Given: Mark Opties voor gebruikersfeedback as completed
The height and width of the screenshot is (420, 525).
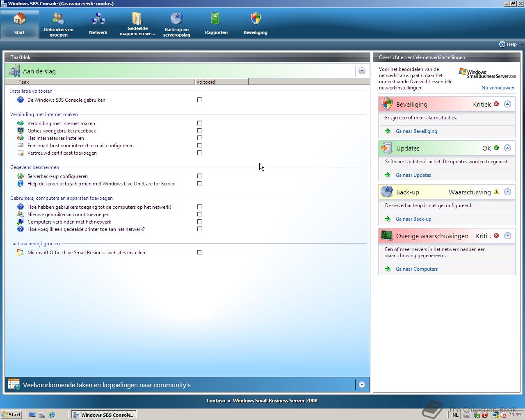Looking at the screenshot, I should pyautogui.click(x=199, y=130).
